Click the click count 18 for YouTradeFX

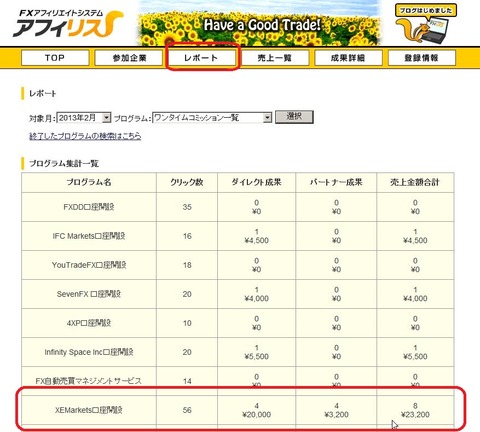187,265
